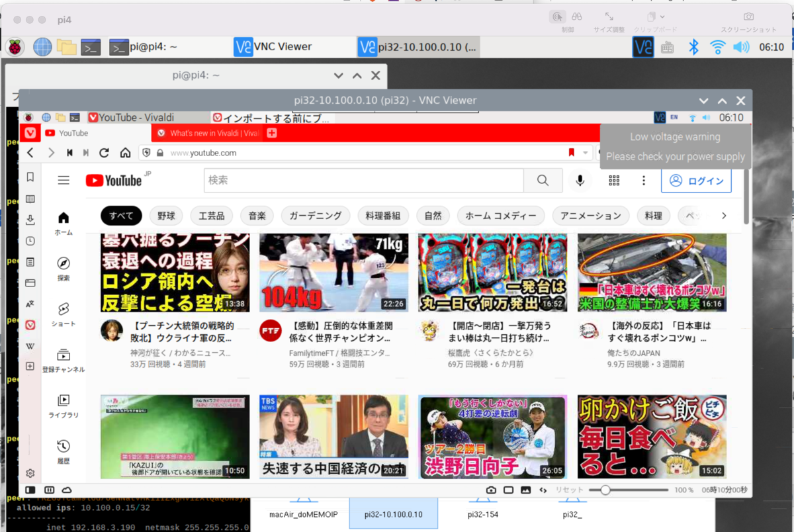This screenshot has width=794, height=532.
Task: Select the What's new in Vivaldi tab
Action: tap(207, 133)
